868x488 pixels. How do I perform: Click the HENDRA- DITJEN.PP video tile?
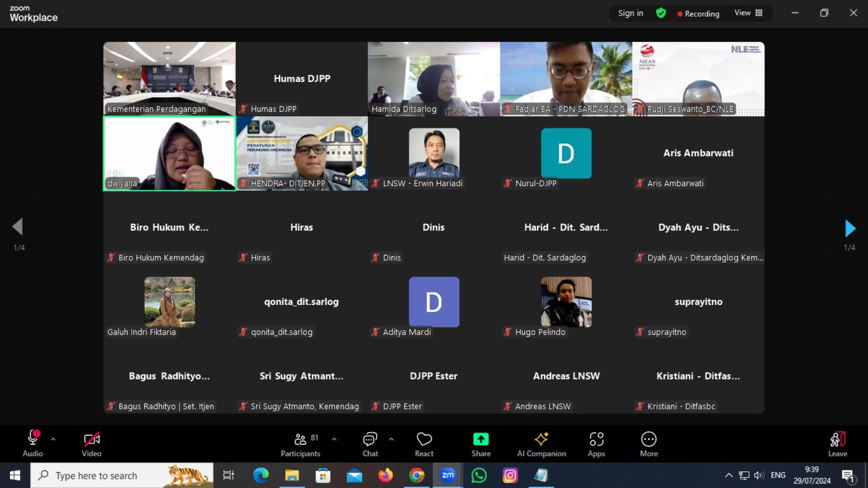[302, 154]
